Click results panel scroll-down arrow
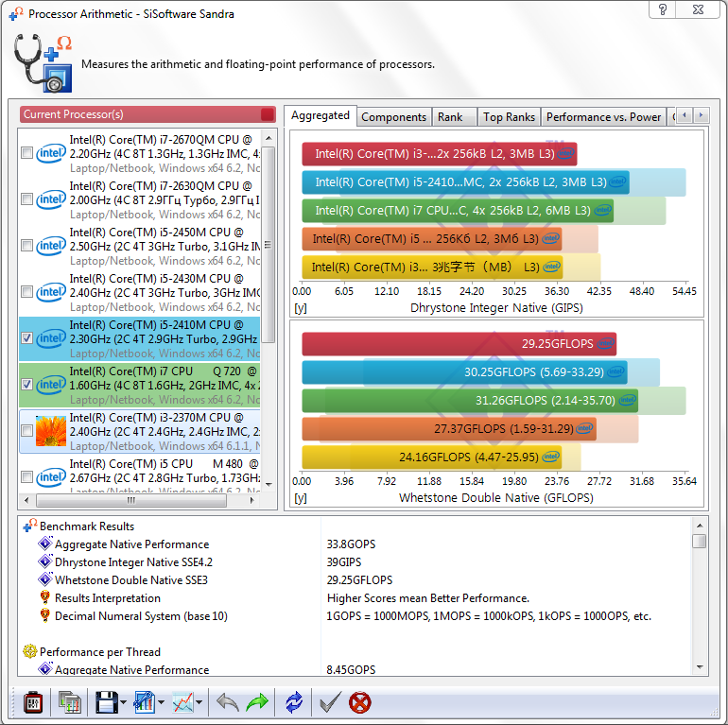728x725 pixels. click(x=700, y=667)
